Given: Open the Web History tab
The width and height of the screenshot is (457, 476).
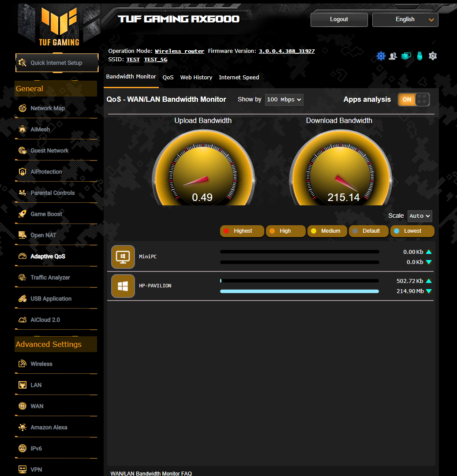Looking at the screenshot, I should [x=196, y=78].
